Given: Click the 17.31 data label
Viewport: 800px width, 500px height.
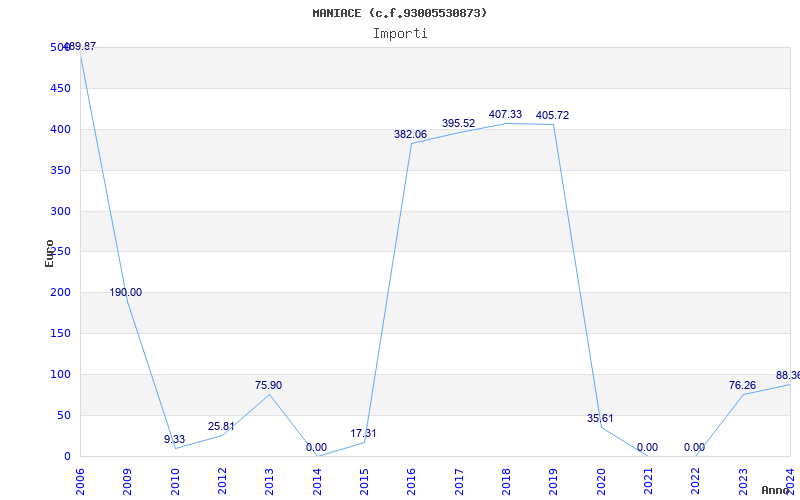Looking at the screenshot, I should (x=363, y=433).
